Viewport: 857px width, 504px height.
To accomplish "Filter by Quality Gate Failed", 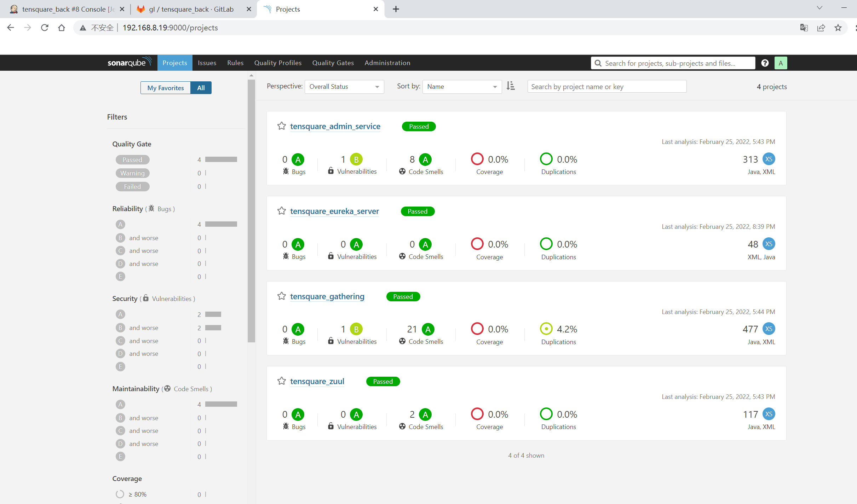I will 132,187.
